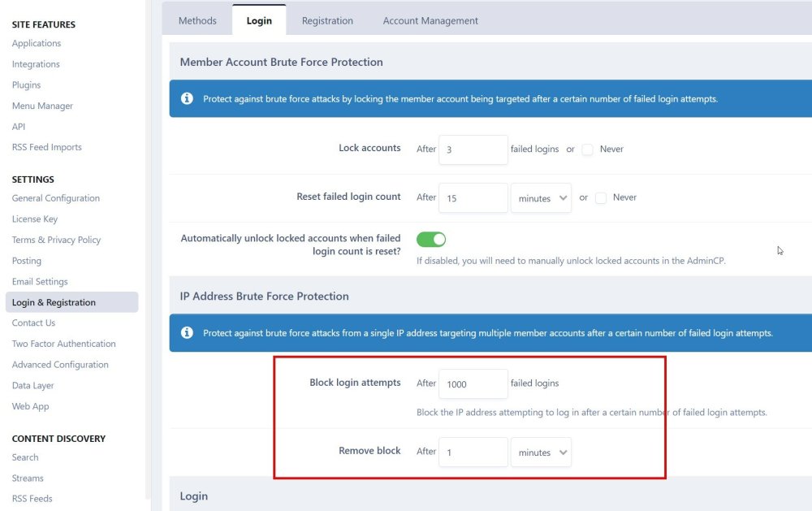
Task: Click the Block login attempts number field
Action: (x=473, y=384)
